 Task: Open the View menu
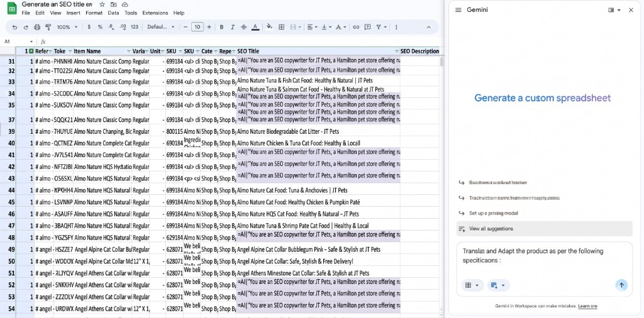point(55,13)
